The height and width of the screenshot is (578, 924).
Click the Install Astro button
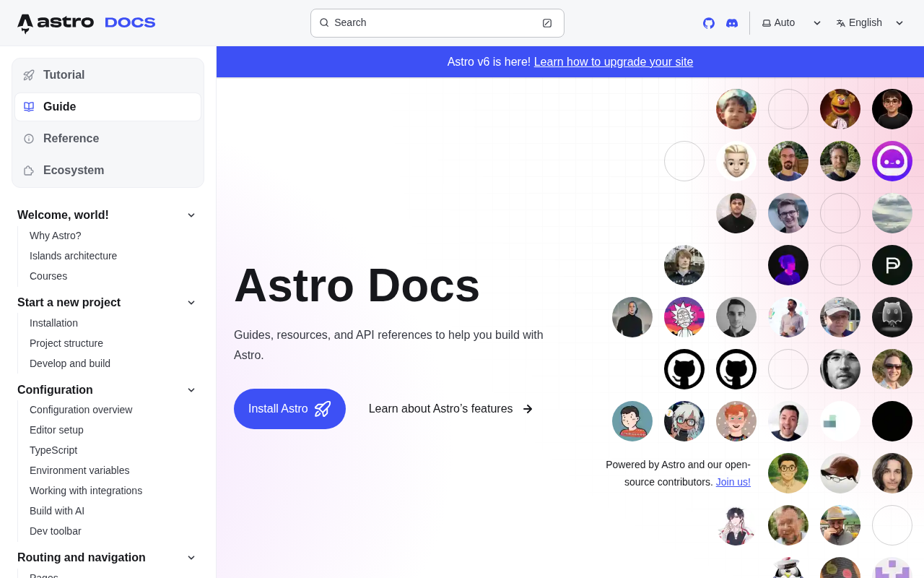tap(289, 409)
